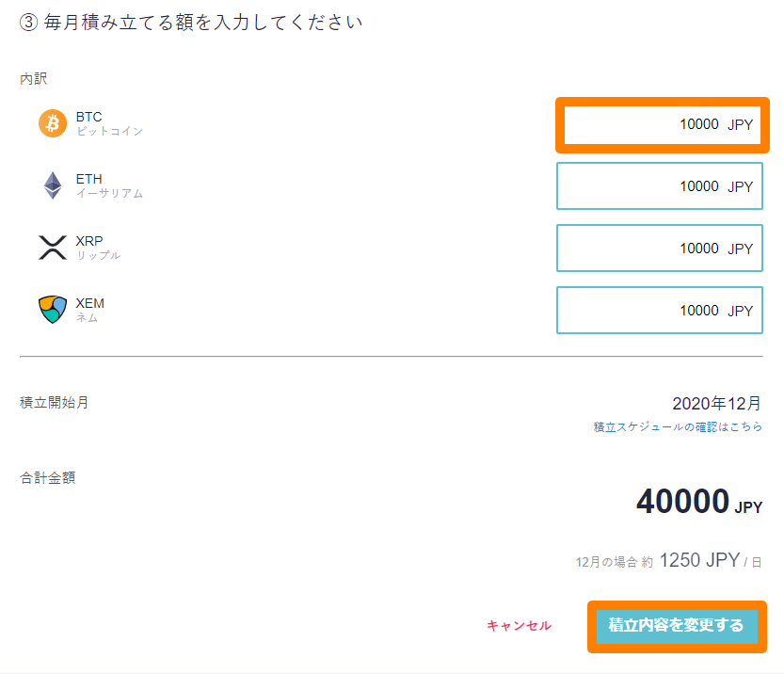Click the Ethereum diamond icon
This screenshot has width=784, height=674.
(x=53, y=185)
